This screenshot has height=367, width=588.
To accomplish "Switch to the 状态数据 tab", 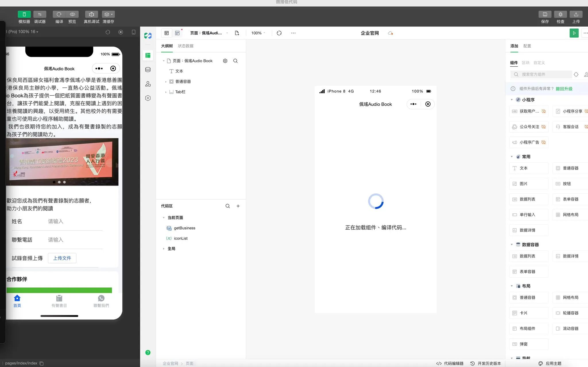I will 185,46.
